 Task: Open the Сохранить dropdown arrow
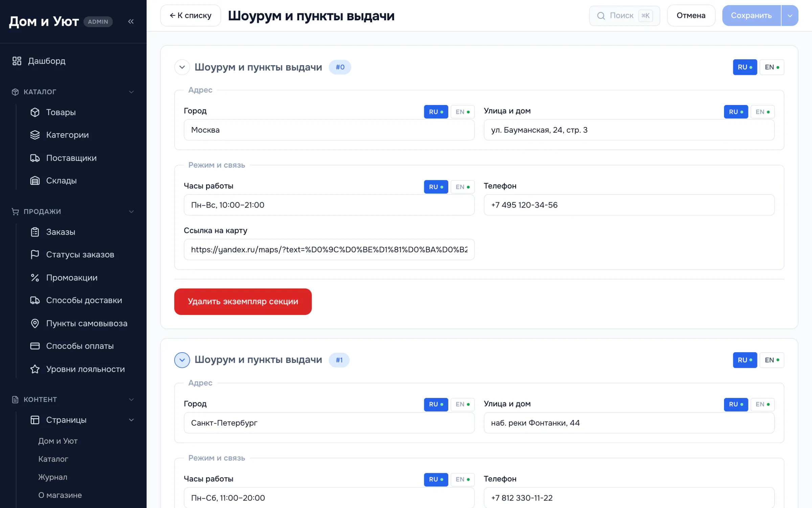pyautogui.click(x=790, y=16)
